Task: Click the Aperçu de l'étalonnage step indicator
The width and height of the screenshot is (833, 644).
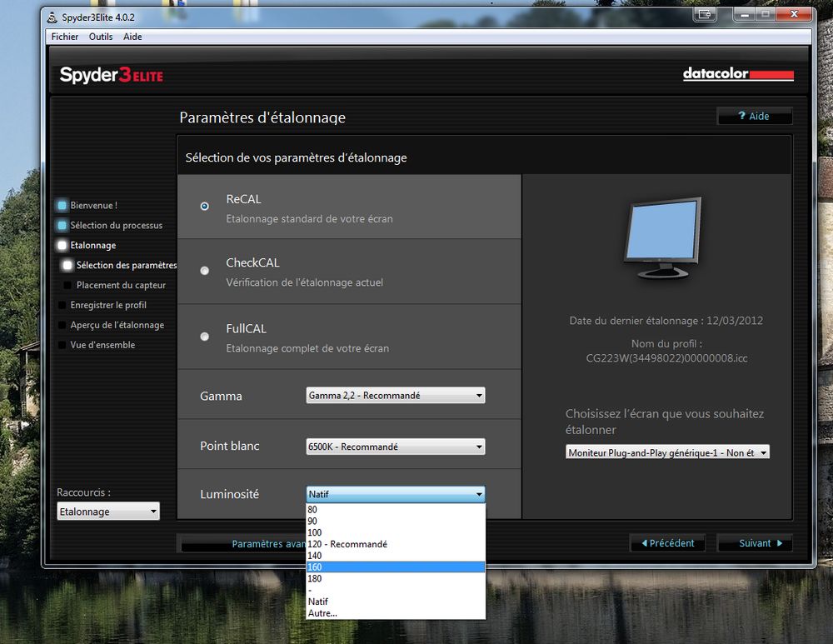Action: click(62, 325)
